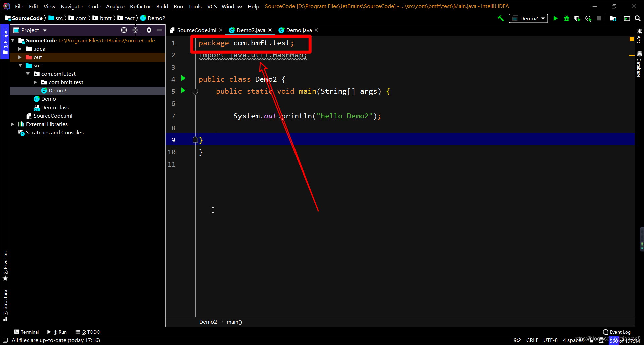Open the VCS menu
Image resolution: width=644 pixels, height=345 pixels.
click(x=212, y=6)
